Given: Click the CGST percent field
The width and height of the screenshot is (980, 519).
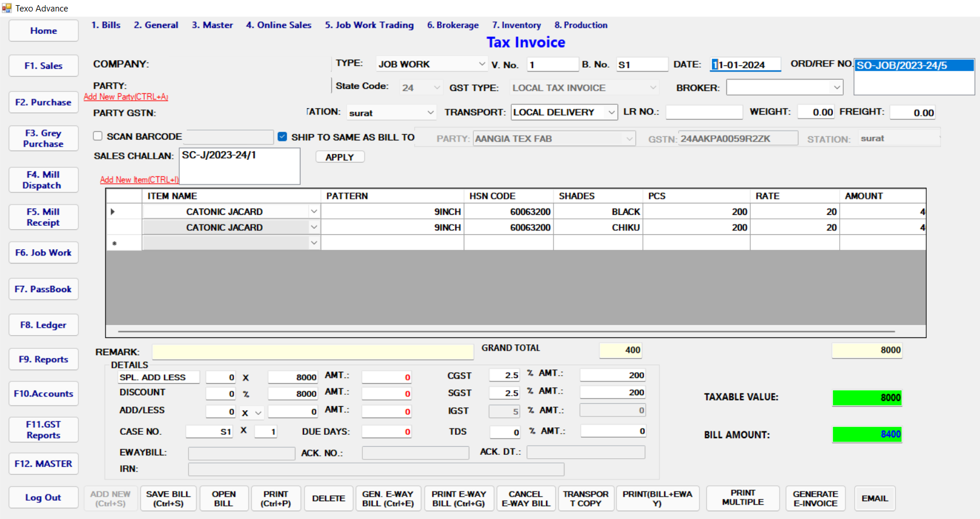Looking at the screenshot, I should tap(504, 375).
